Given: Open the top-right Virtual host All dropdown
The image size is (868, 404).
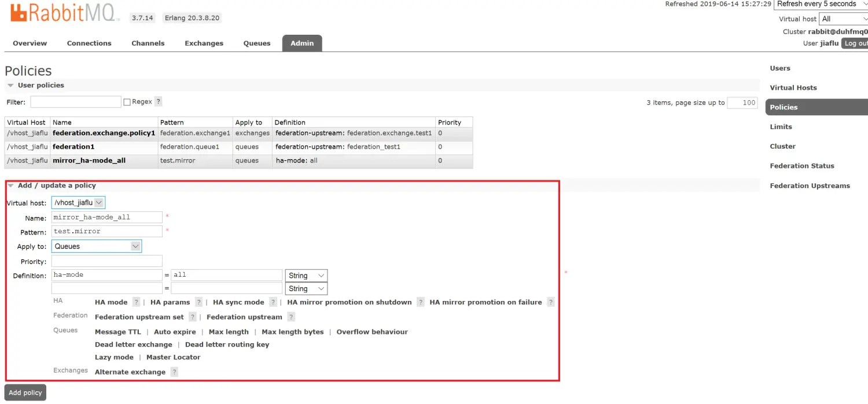Looking at the screenshot, I should click(844, 19).
